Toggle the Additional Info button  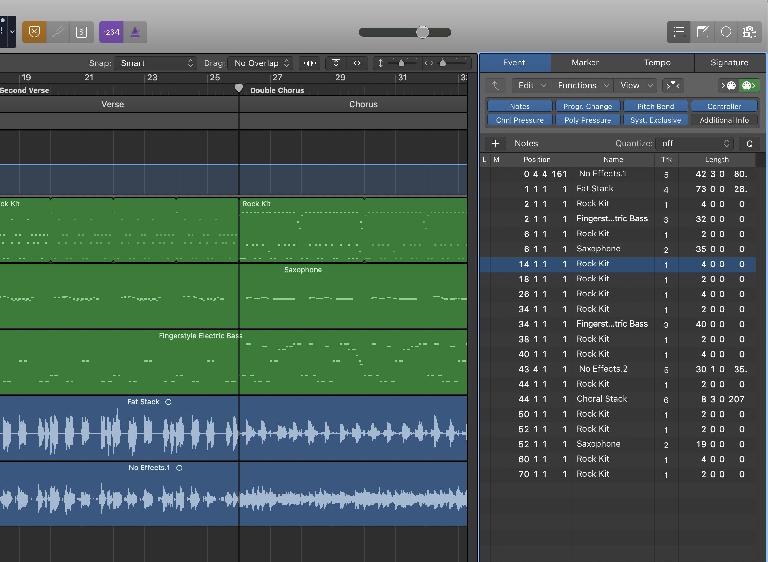[724, 120]
